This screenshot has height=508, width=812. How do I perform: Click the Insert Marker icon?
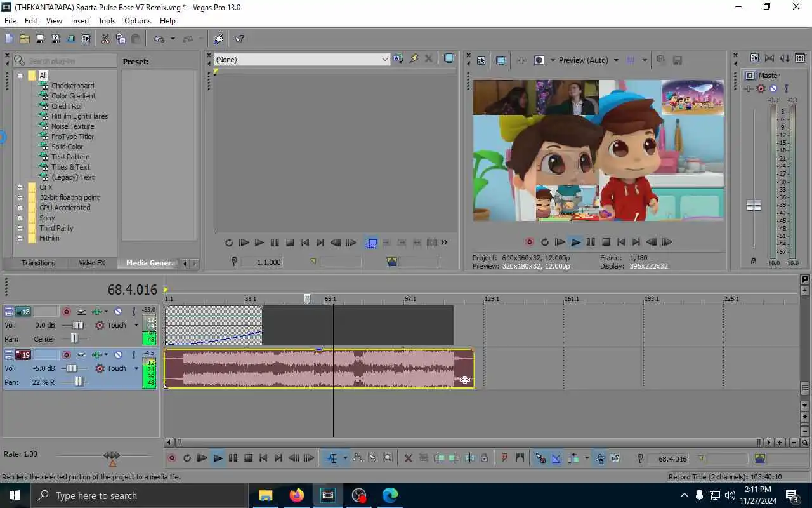pos(505,458)
